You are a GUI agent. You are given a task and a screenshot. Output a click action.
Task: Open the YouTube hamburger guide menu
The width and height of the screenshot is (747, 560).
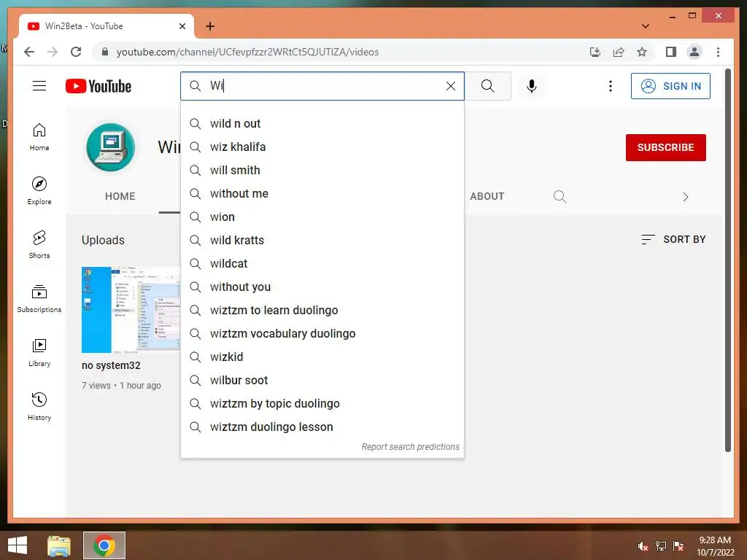(39, 86)
